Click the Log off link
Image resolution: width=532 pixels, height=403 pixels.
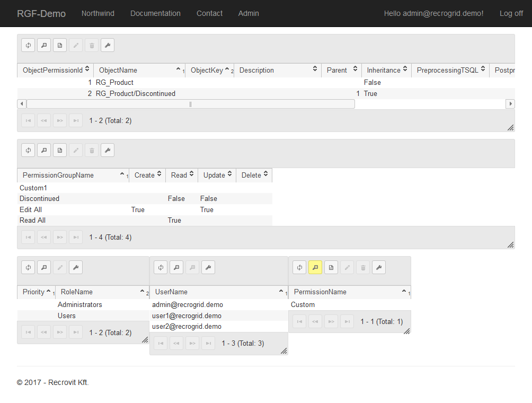pos(511,13)
